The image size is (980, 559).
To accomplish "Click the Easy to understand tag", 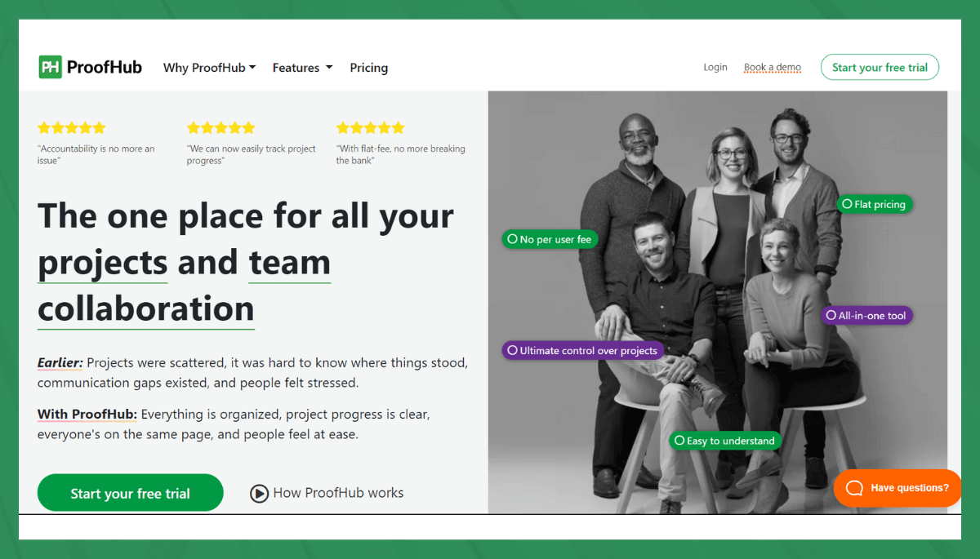I will 725,441.
